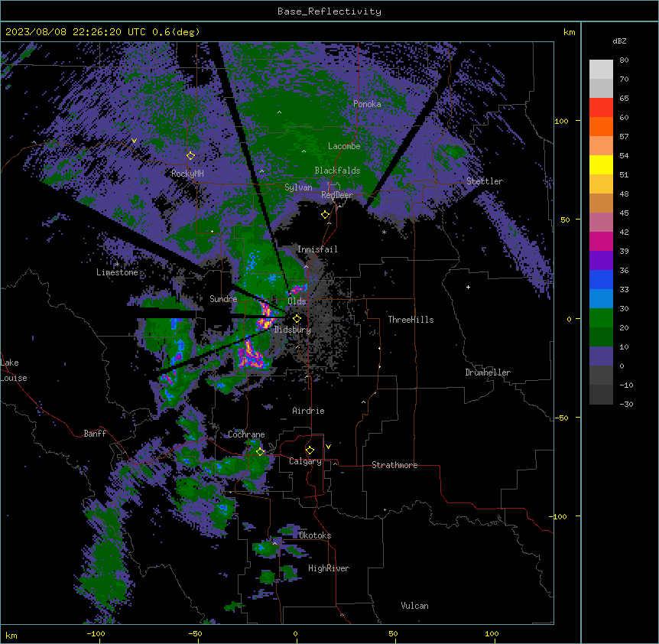Click the -50 tick on right vertical axis
This screenshot has height=644, width=659.
click(561, 418)
